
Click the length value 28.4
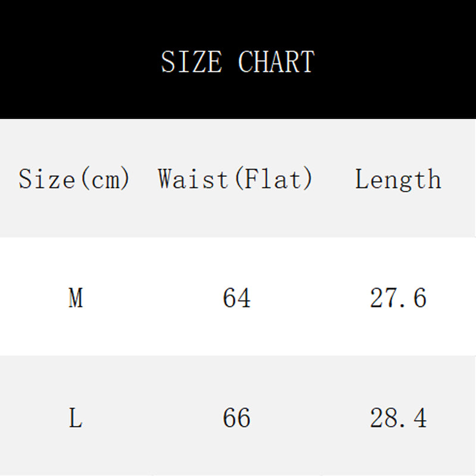tap(398, 418)
